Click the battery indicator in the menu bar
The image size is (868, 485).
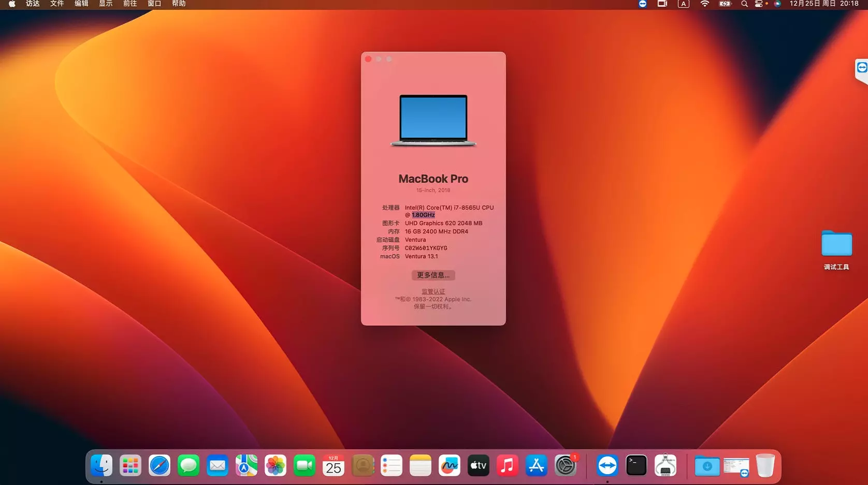point(725,4)
